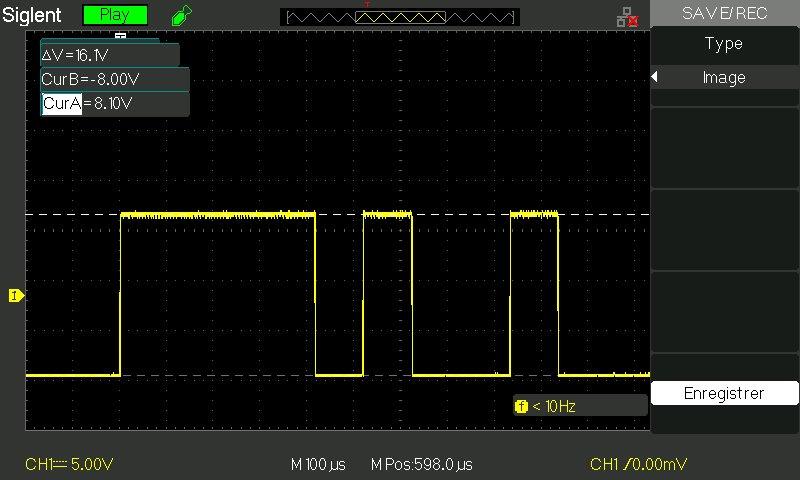Click the SAVE/REC menu title
Viewport: 800px width, 480px height.
tap(724, 13)
